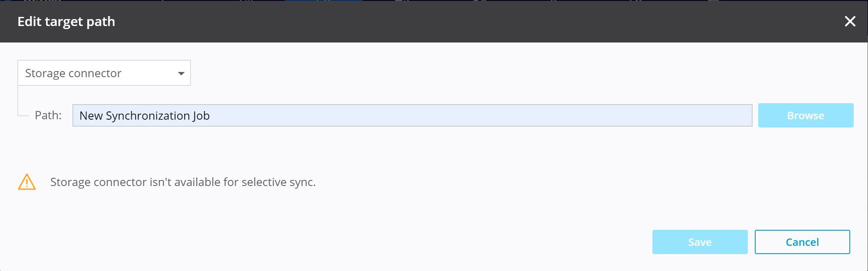Viewport: 868px width, 271px height.
Task: Close the Edit target path dialog
Action: click(x=850, y=21)
